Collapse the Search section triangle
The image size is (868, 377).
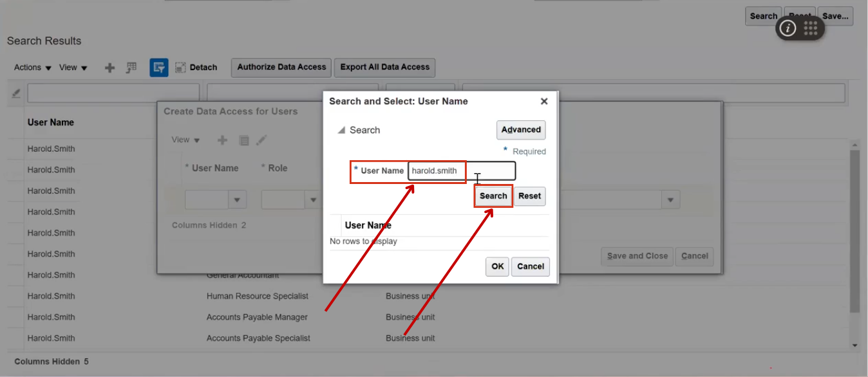(342, 129)
